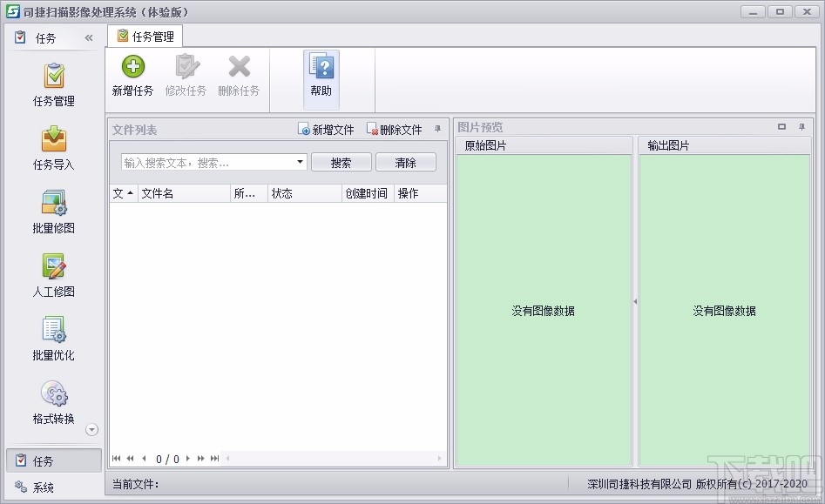
Task: Click 当前文件 status bar text
Action: click(135, 484)
